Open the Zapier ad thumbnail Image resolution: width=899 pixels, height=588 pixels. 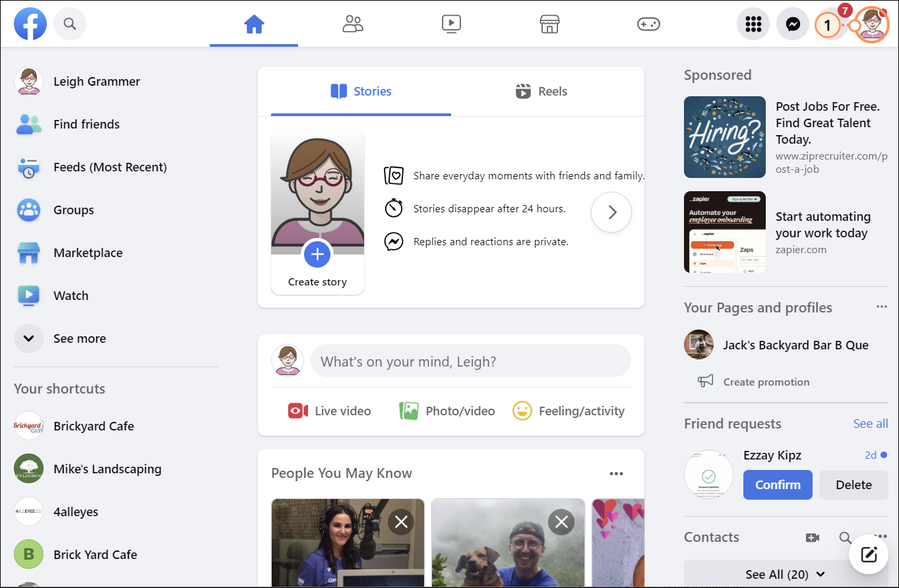point(725,232)
